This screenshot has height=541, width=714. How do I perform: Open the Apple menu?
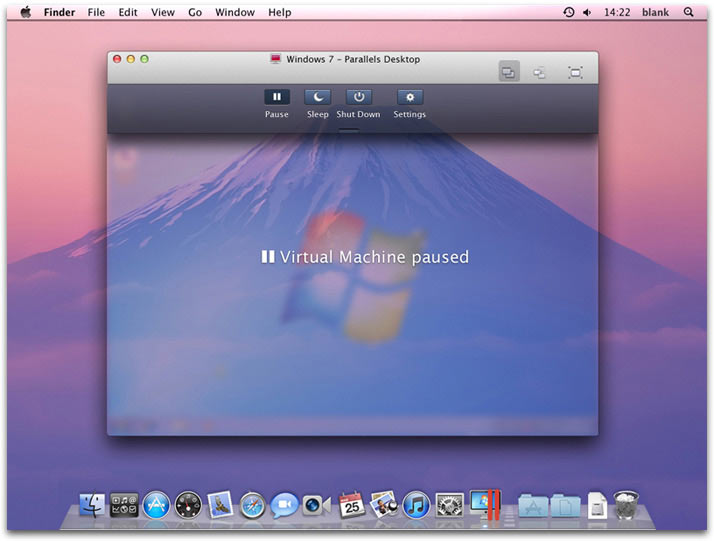click(x=26, y=12)
